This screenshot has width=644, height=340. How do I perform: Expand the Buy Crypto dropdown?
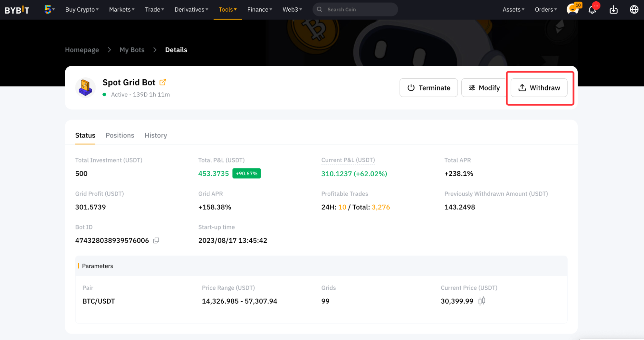pyautogui.click(x=82, y=10)
